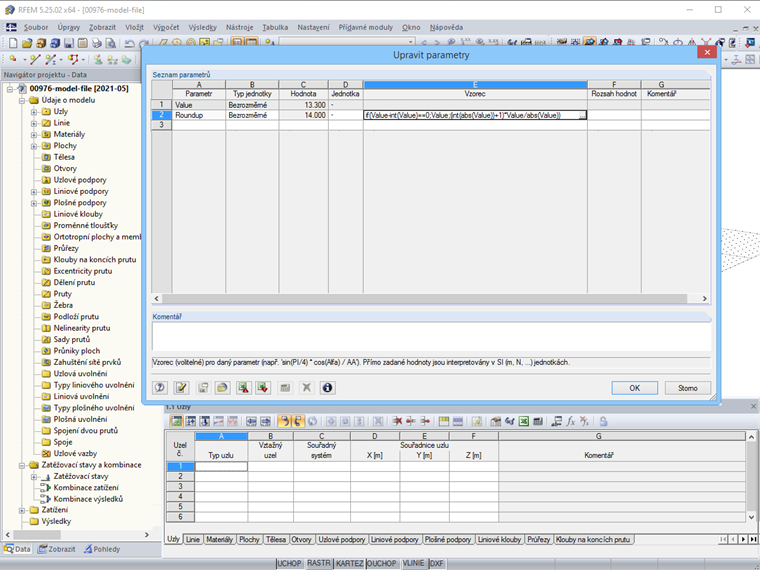Toggle VLINIE guidelines in status bar
Viewport: 760px width, 570px height.
click(413, 563)
